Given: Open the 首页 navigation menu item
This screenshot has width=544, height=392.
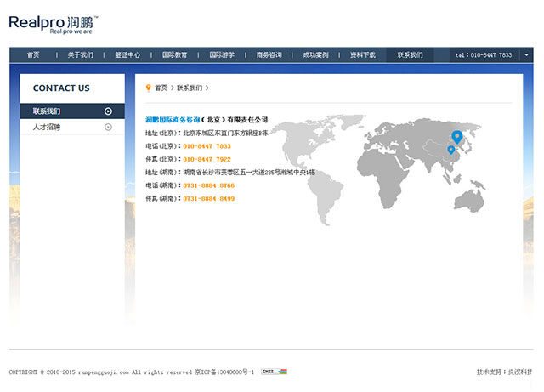Looking at the screenshot, I should click(x=33, y=54).
